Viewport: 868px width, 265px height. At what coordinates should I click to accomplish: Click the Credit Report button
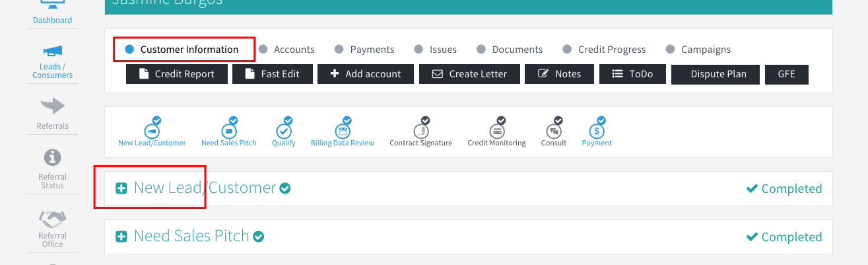click(177, 74)
